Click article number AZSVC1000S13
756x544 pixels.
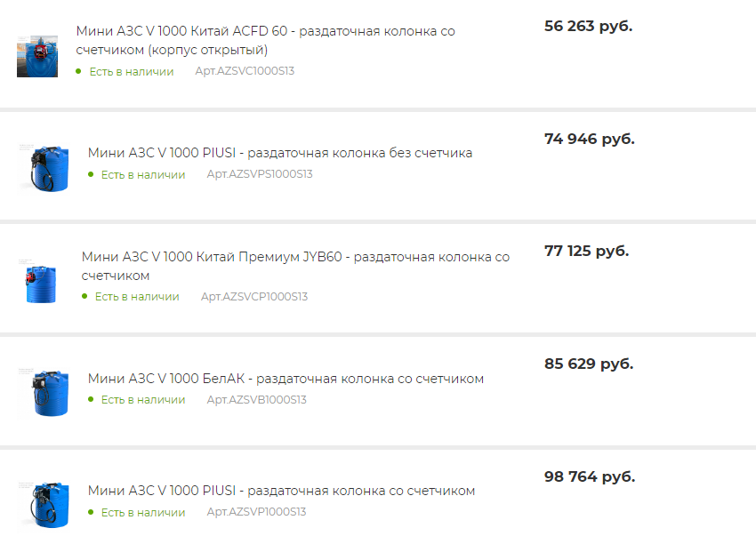click(x=245, y=71)
